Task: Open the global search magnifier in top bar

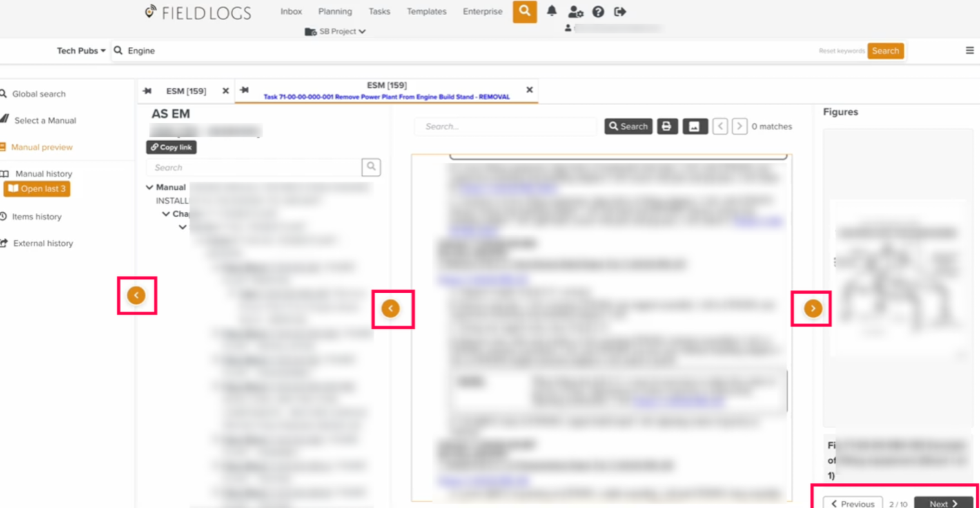Action: 524,12
